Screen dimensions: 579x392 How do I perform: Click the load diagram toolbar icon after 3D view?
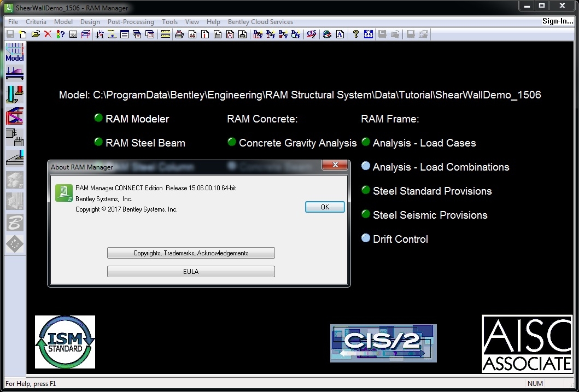pyautogui.click(x=100, y=34)
